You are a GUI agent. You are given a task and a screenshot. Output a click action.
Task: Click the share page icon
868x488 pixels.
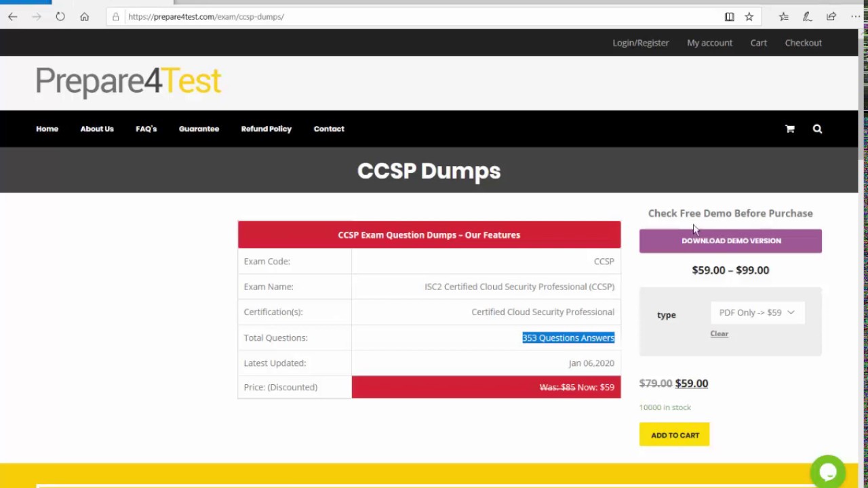click(831, 17)
